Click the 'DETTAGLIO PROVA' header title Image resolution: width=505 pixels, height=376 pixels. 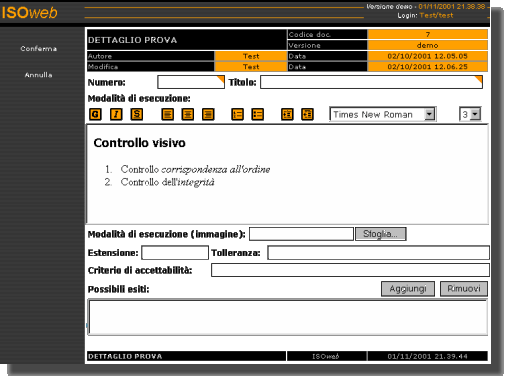click(x=132, y=40)
